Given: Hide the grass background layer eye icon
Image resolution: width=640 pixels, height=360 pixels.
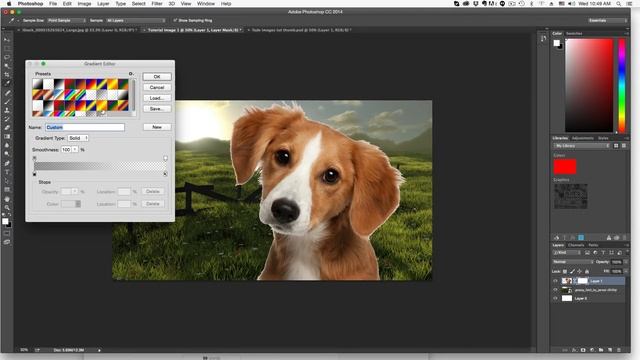Looking at the screenshot, I should coord(555,290).
